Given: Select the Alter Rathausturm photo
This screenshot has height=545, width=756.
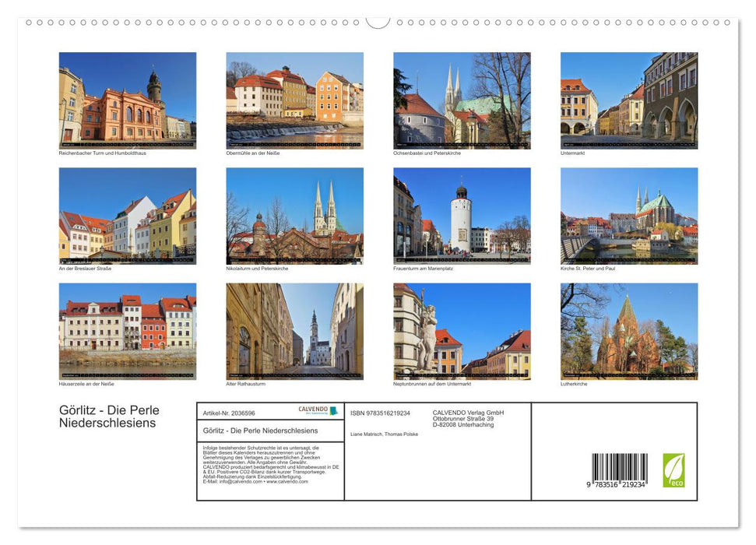Looking at the screenshot, I should tap(294, 330).
